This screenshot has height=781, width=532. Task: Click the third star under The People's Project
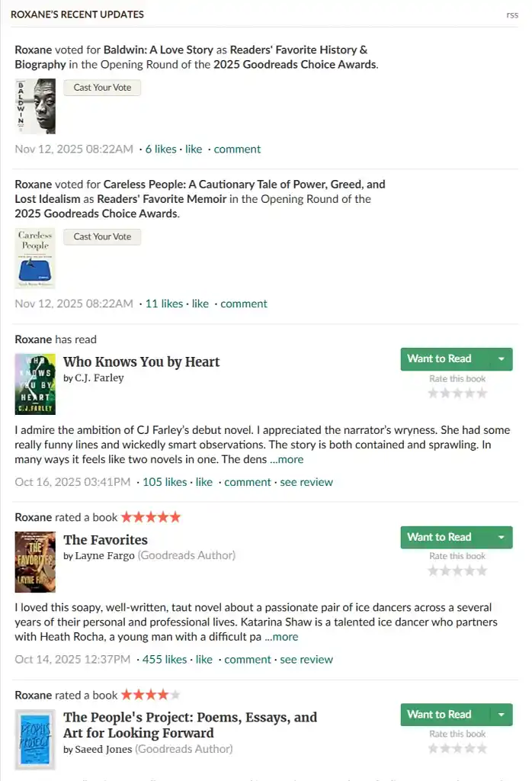pos(457,748)
